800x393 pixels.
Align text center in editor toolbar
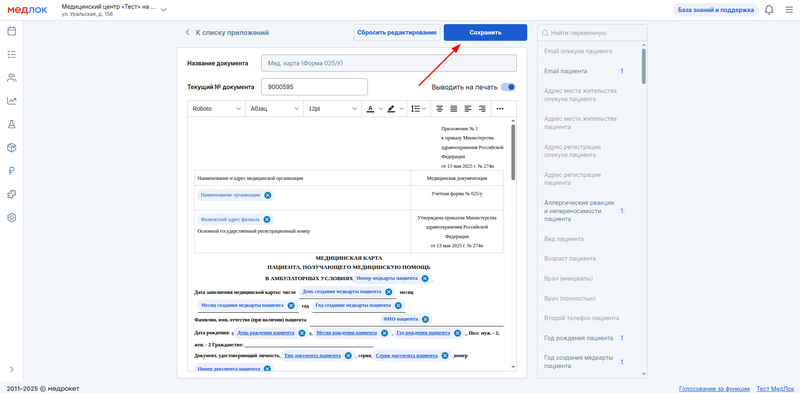(439, 109)
